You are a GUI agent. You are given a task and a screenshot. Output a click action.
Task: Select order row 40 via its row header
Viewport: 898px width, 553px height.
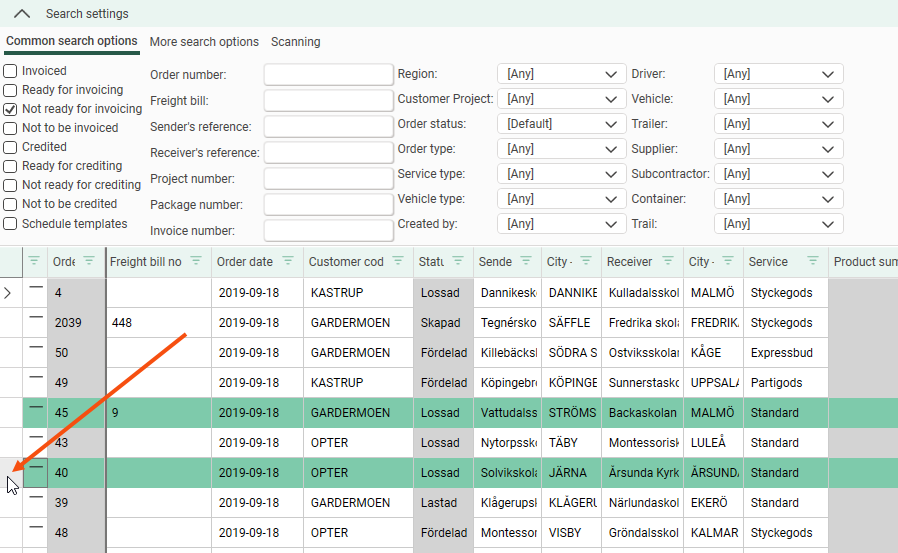(x=11, y=473)
